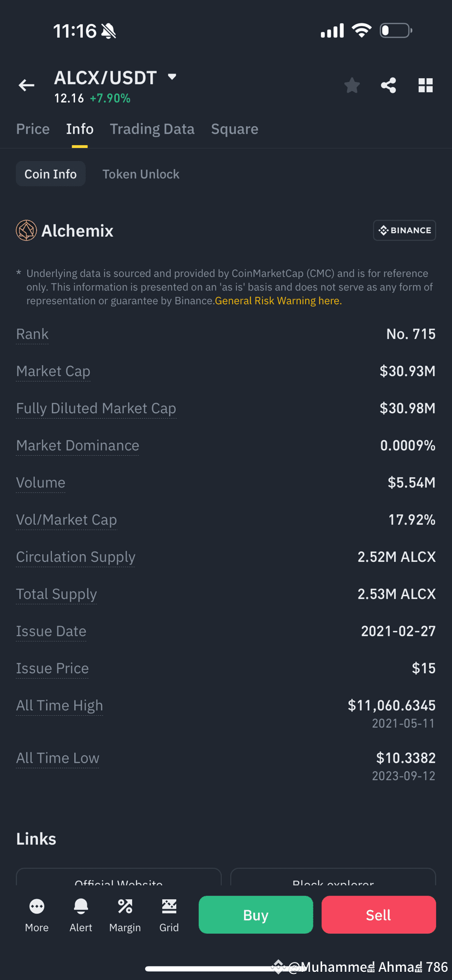This screenshot has height=980, width=452.
Task: Expand the ALCX/USDT pair dropdown arrow
Action: tap(172, 77)
